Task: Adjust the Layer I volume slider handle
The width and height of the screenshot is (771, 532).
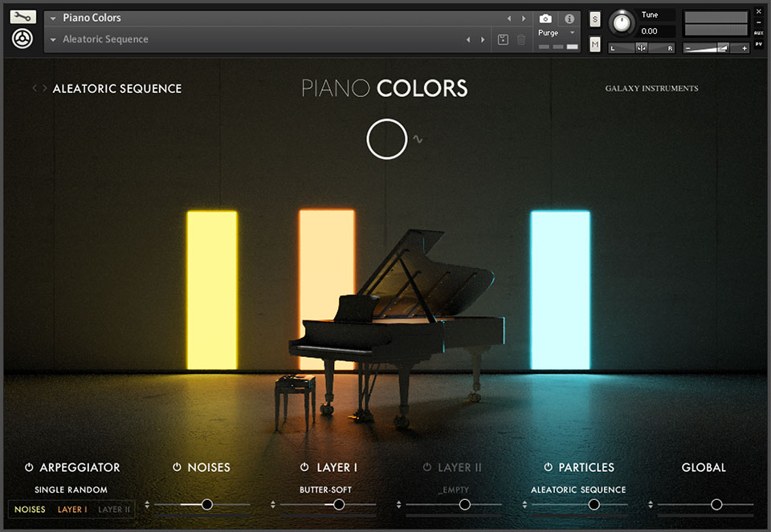Action: [339, 505]
